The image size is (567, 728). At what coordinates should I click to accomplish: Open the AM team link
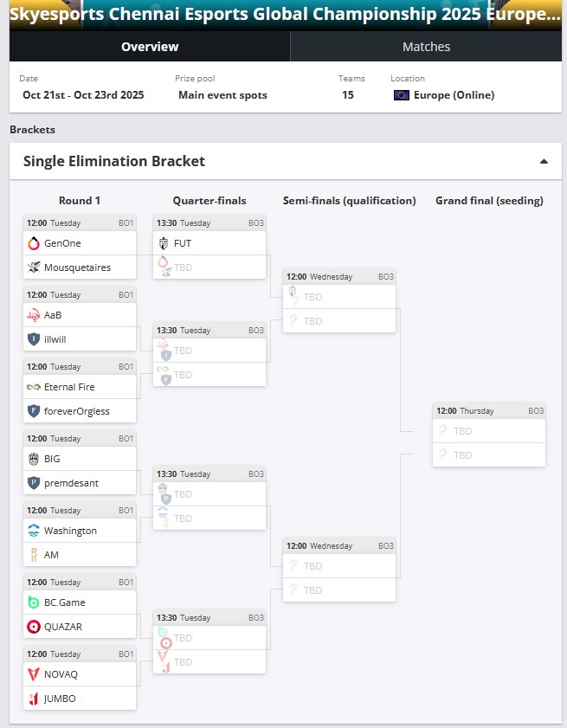pyautogui.click(x=51, y=555)
